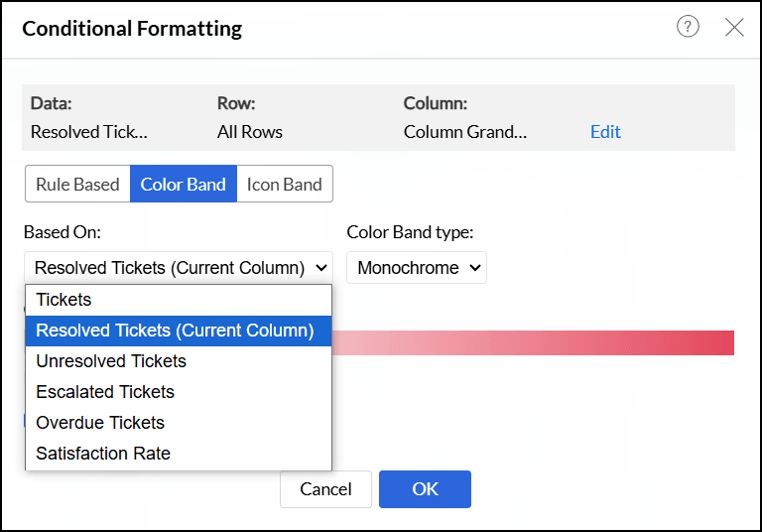Confirm with the OK button

[425, 489]
